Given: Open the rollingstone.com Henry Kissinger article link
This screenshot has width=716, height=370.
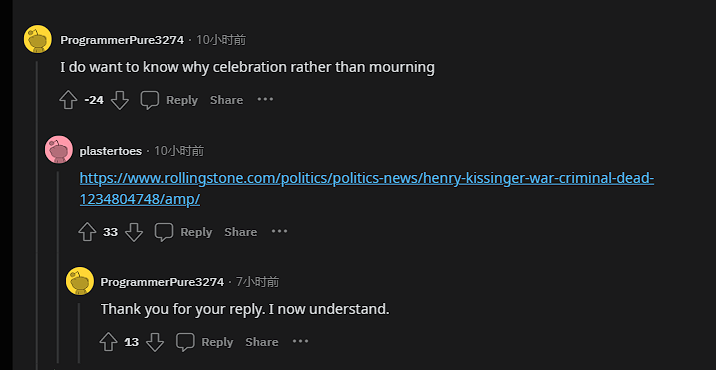Looking at the screenshot, I should 367,189.
